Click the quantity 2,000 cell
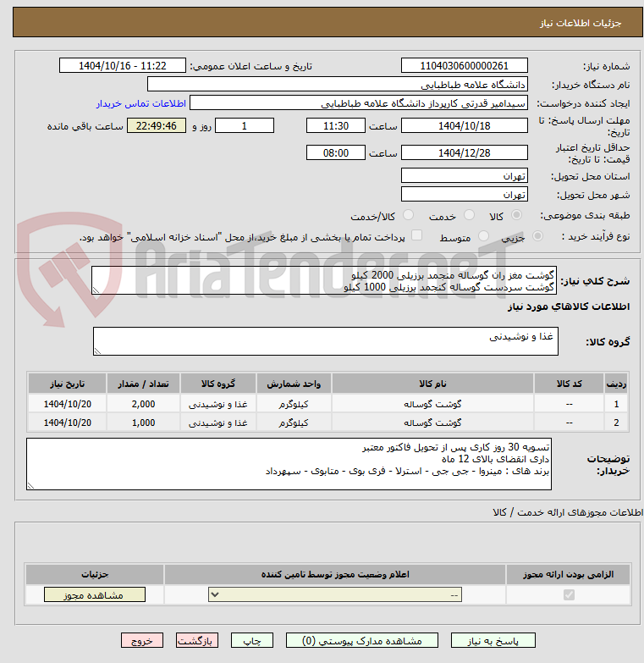Image resolution: width=644 pixels, height=663 pixels. [x=143, y=404]
